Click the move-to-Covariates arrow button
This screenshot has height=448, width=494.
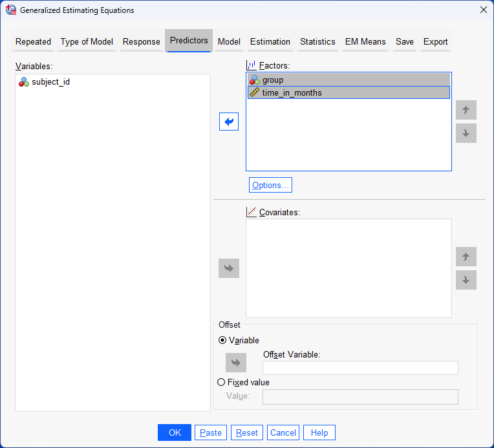229,268
